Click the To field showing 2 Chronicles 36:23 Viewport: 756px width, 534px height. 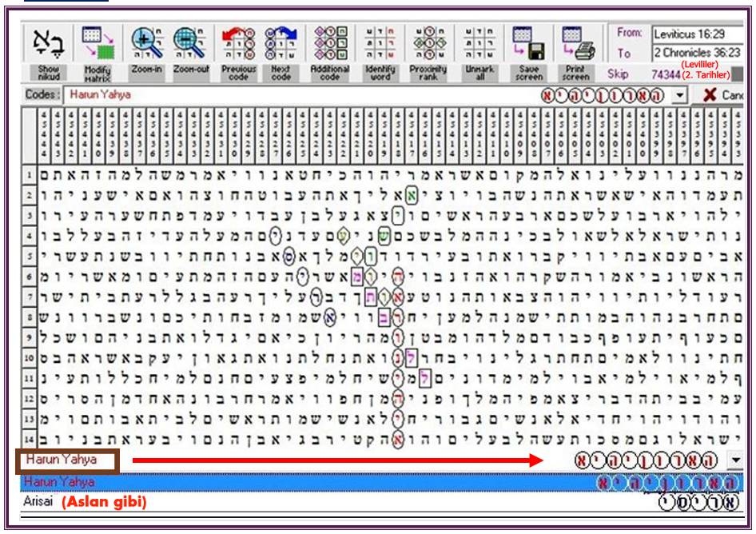(x=697, y=52)
